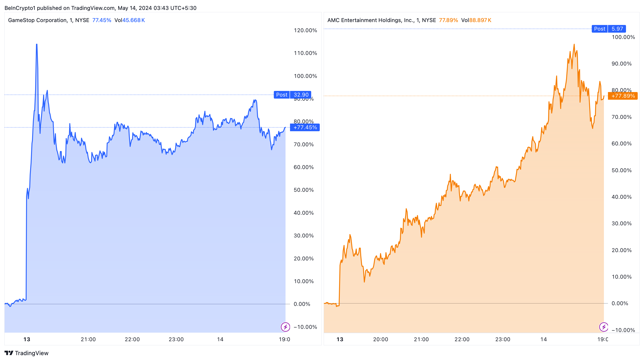Click the blue +77.45% price tag
The height and width of the screenshot is (361, 644).
click(x=305, y=127)
